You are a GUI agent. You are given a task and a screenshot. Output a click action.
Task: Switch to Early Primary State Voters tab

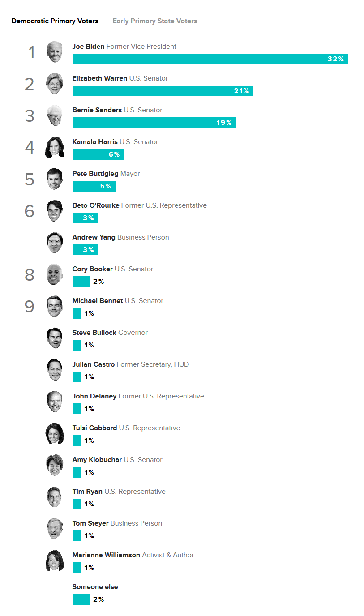click(155, 21)
